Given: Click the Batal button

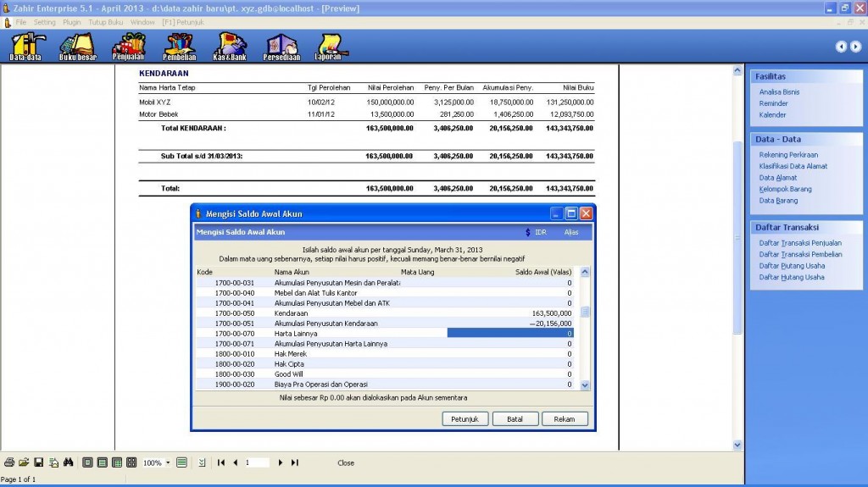Looking at the screenshot, I should [515, 419].
